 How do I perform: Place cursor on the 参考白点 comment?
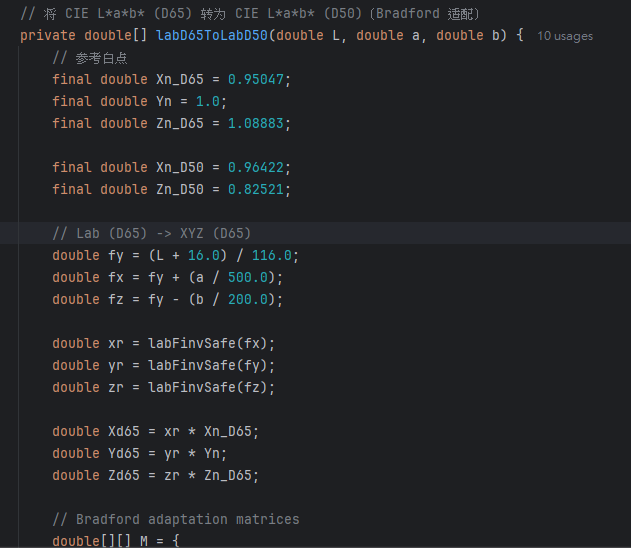pyautogui.click(x=100, y=57)
